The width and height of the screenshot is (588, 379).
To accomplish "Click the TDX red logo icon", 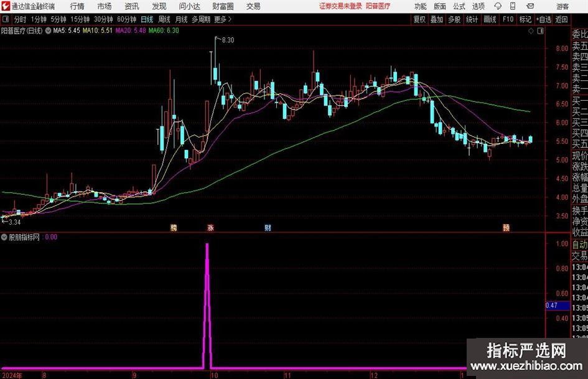I will tap(6, 6).
